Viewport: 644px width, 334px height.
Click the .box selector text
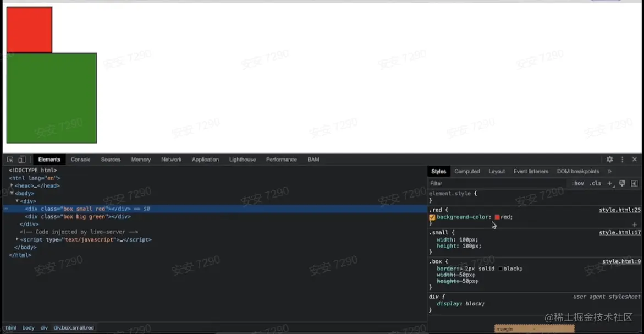click(436, 261)
